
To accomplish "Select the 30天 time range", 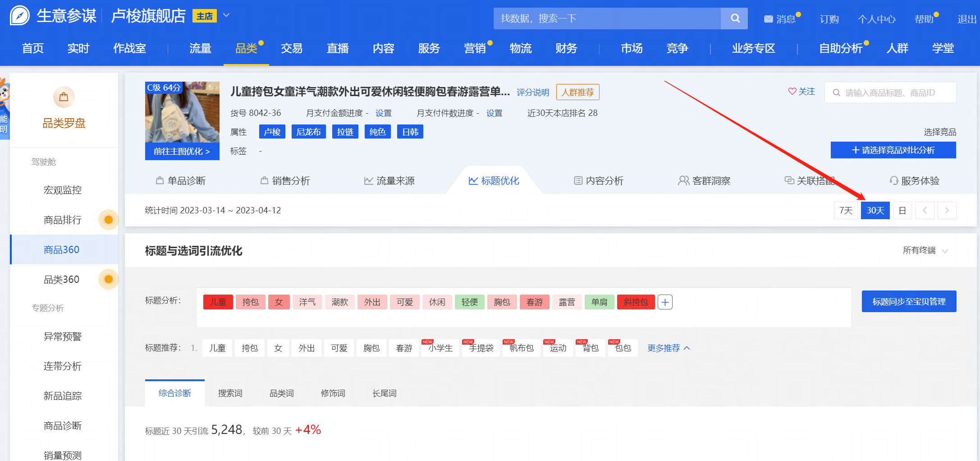I will pos(875,211).
